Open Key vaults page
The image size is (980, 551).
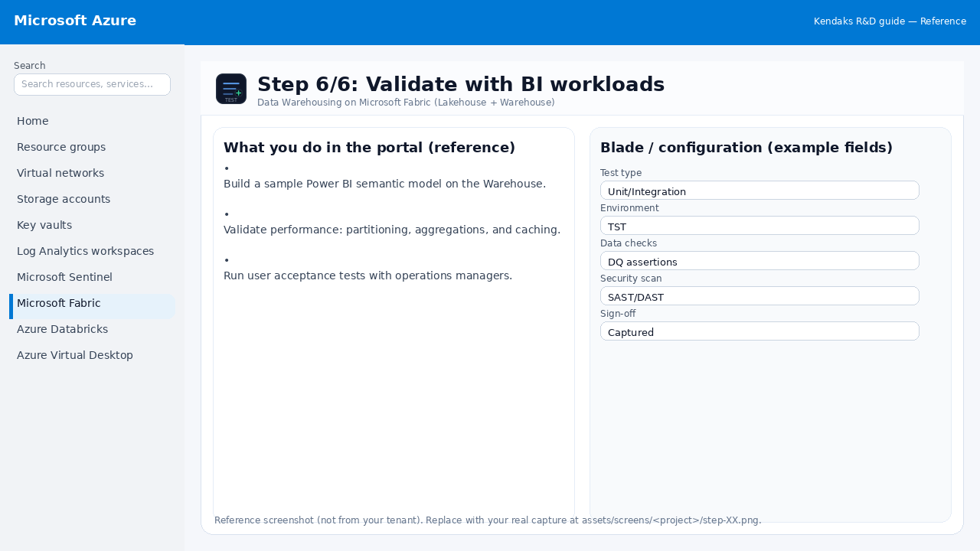click(92, 225)
